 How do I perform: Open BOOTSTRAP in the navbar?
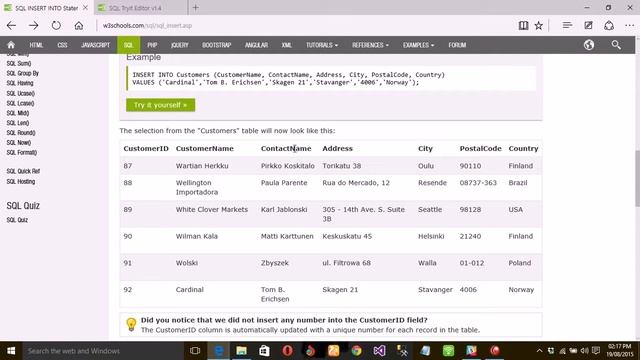pyautogui.click(x=217, y=45)
